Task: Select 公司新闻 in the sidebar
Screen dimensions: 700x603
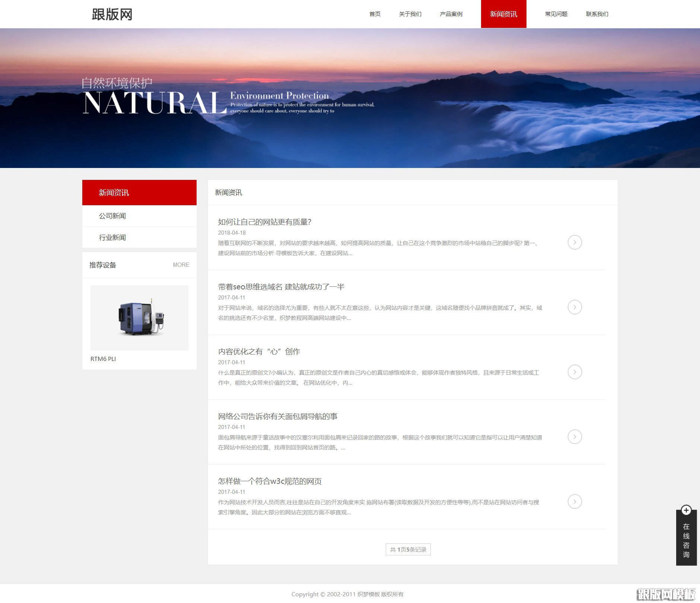Action: tap(113, 216)
